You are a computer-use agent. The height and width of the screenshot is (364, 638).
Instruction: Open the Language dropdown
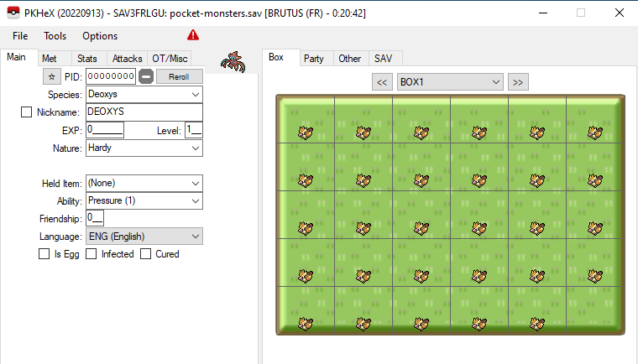[144, 237]
